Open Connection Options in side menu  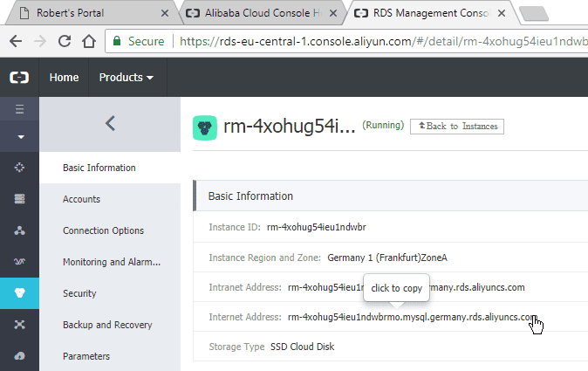pyautogui.click(x=103, y=230)
